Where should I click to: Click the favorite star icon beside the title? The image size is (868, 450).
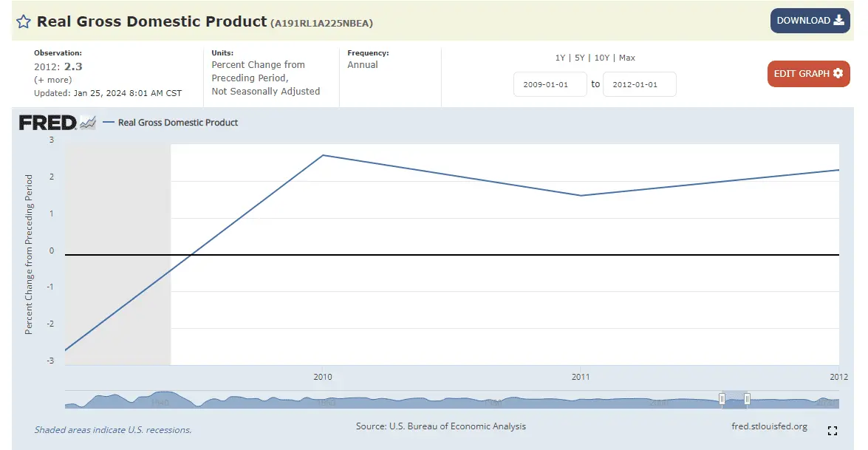(x=24, y=21)
